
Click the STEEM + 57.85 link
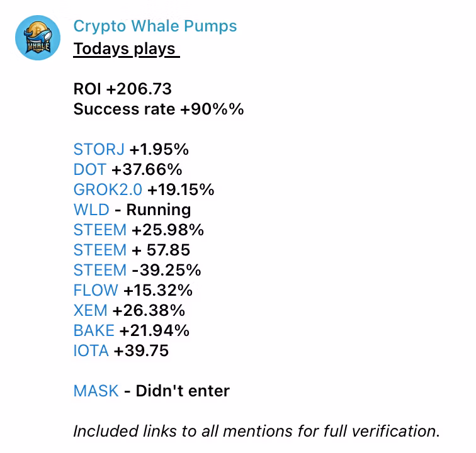[100, 250]
